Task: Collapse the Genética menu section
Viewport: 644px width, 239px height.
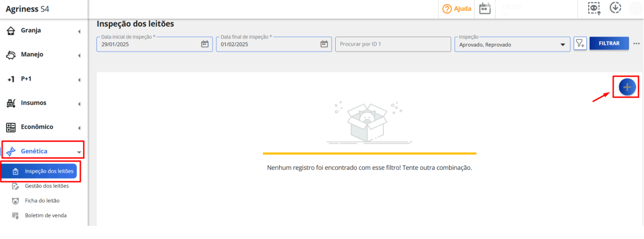Action: 43,151
